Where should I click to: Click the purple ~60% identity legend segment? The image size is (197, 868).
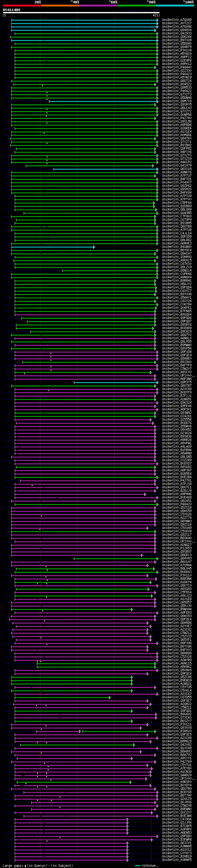pos(99,6)
